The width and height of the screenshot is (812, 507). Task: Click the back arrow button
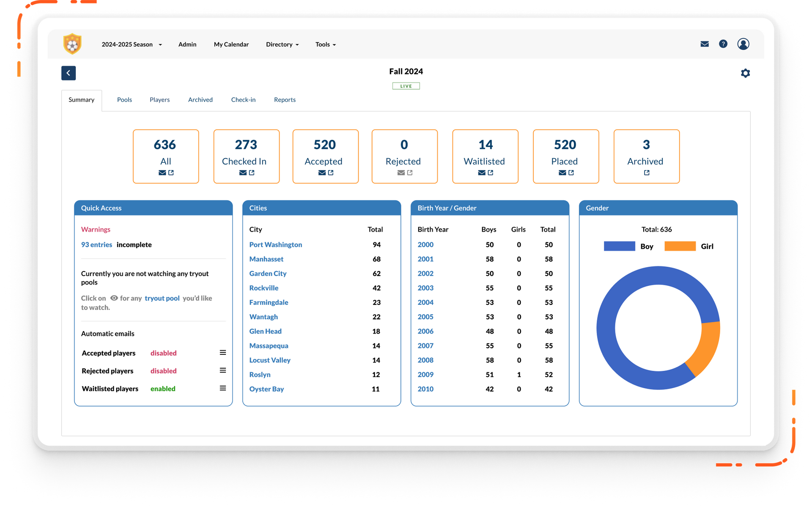coord(69,73)
